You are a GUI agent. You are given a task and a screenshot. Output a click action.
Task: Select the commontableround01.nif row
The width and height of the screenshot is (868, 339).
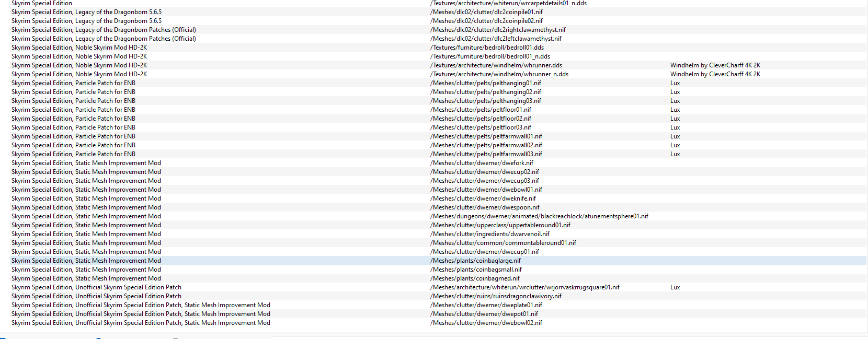[503, 243]
